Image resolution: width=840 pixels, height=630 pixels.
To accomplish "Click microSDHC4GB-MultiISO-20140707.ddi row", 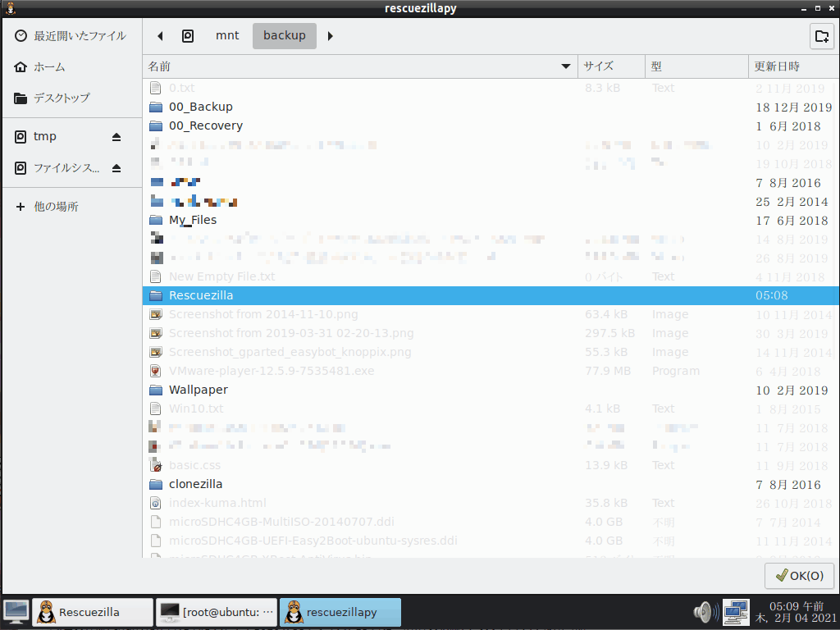I will [x=491, y=522].
